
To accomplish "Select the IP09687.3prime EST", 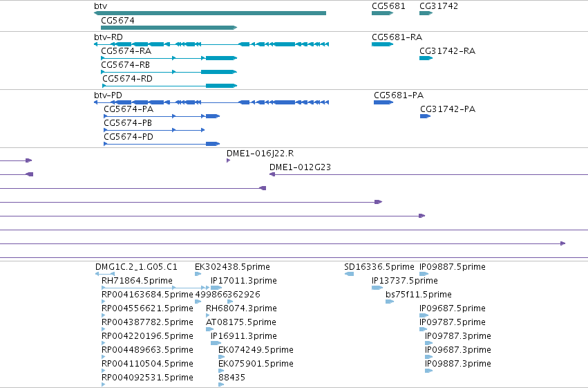I will pyautogui.click(x=428, y=358).
